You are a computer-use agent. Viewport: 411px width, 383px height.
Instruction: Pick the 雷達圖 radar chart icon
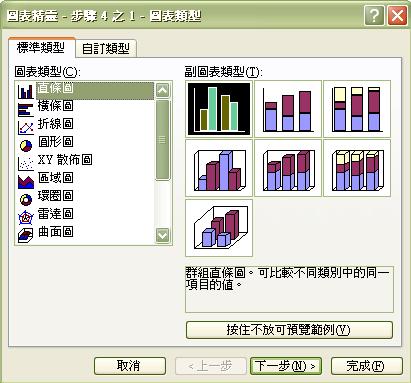pos(26,217)
